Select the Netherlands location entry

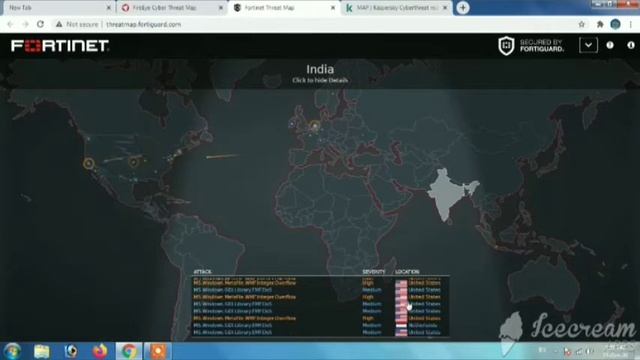423,325
